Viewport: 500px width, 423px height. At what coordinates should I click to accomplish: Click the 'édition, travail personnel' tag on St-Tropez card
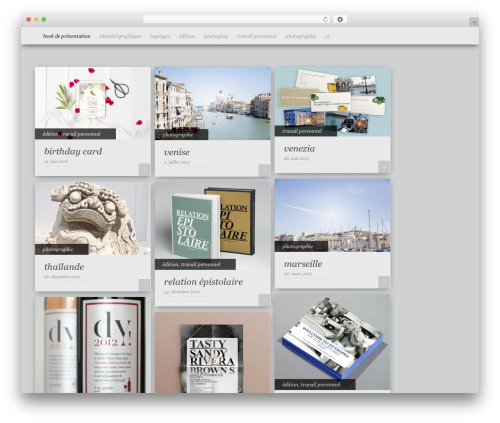(315, 384)
